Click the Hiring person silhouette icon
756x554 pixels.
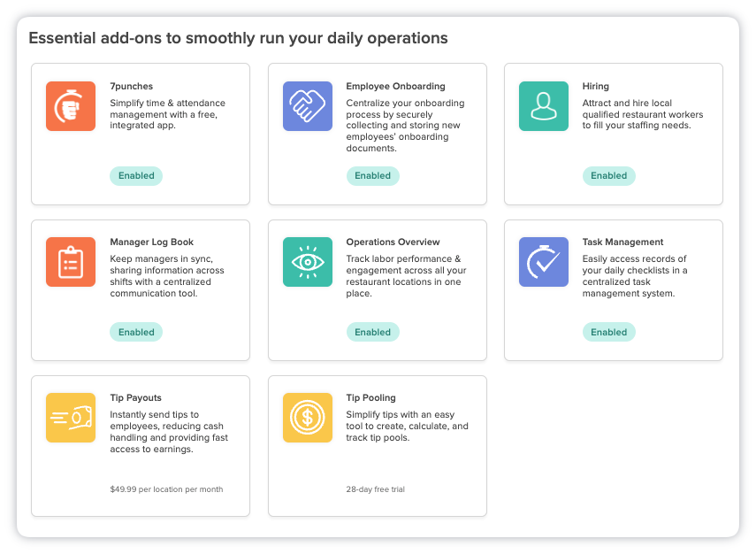[544, 106]
